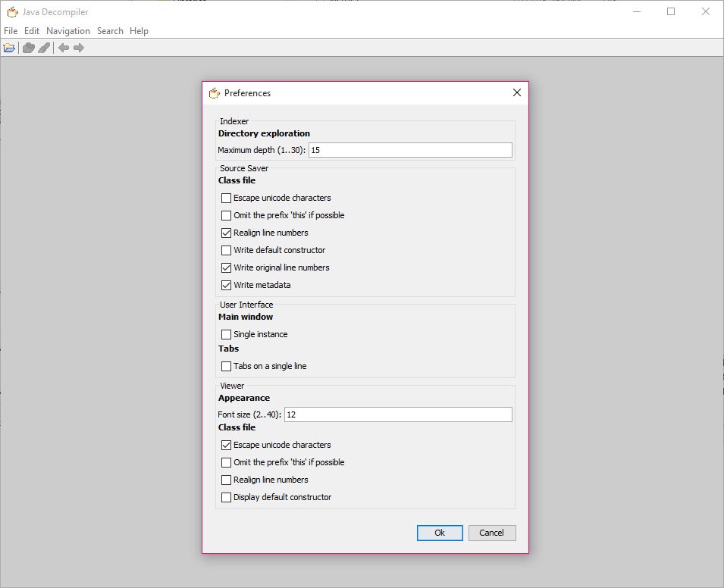Go forward with the right arrow icon
This screenshot has height=588, width=724.
coord(79,48)
